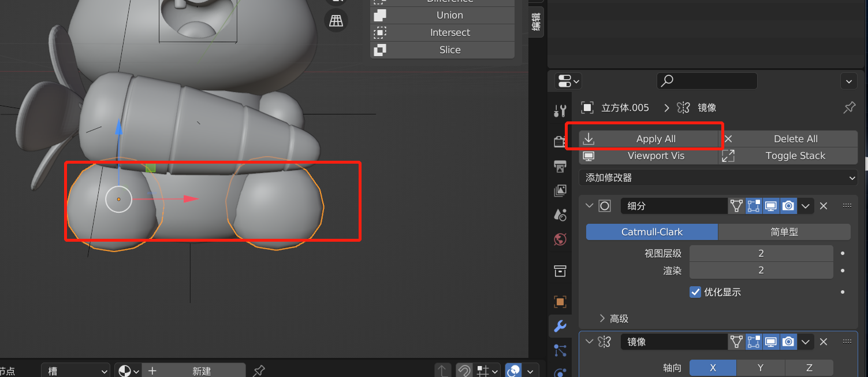Image resolution: width=868 pixels, height=377 pixels.
Task: Toggle snapping magnet in node editor
Action: tap(463, 371)
